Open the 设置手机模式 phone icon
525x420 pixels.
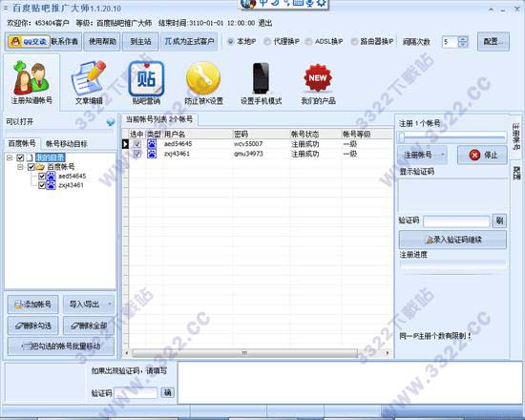[x=262, y=82]
